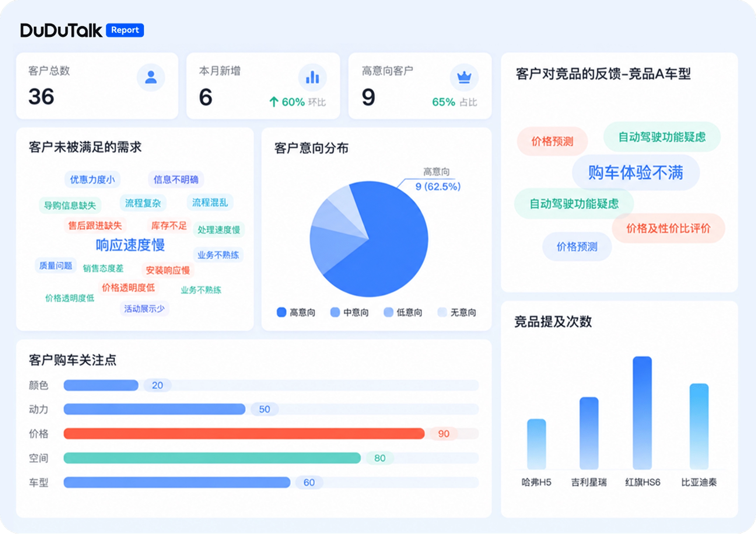Select the 购车体验不满 feedback bubble
The image size is (756, 534).
tap(636, 173)
